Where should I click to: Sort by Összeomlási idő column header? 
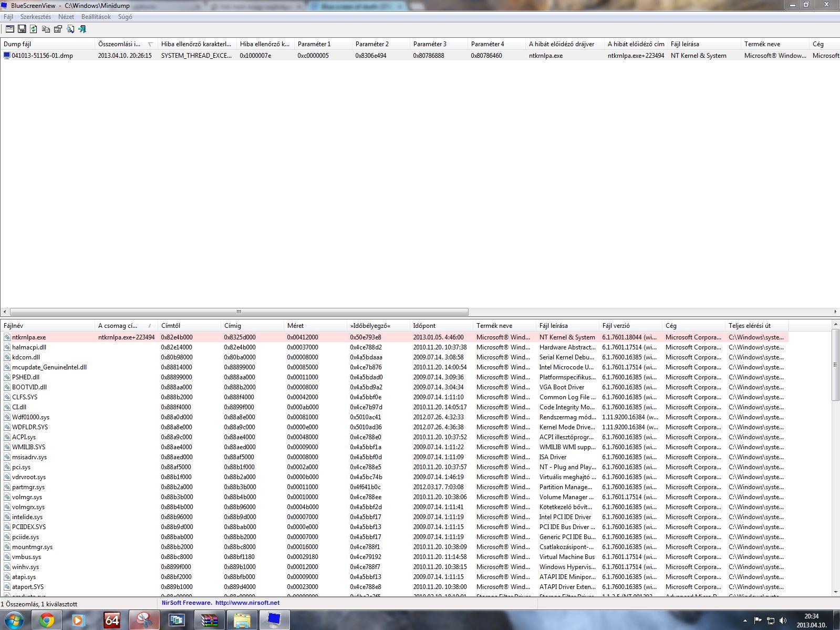[x=126, y=44]
